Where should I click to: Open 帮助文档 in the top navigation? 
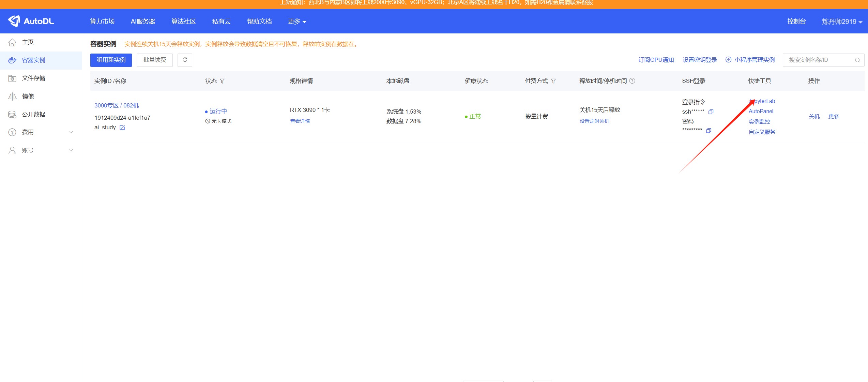[x=259, y=21]
